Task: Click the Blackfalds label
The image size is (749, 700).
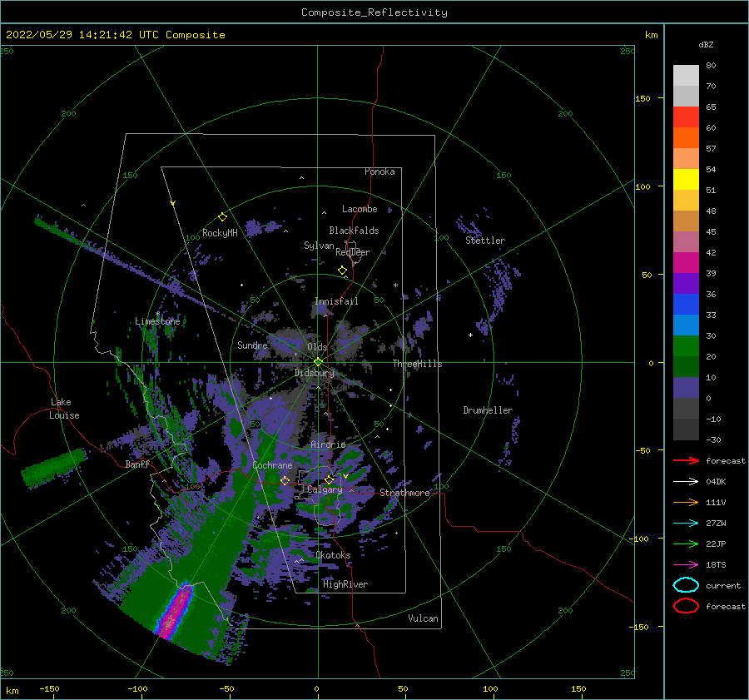Action: (354, 231)
